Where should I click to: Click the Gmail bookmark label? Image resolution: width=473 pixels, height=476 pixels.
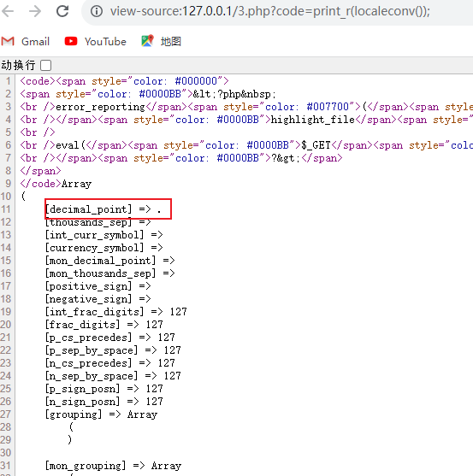tap(35, 42)
